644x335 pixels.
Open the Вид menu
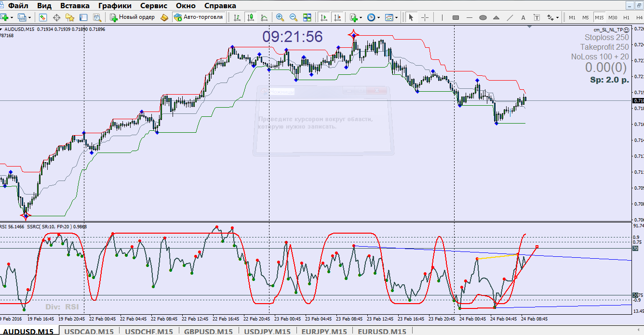point(44,6)
